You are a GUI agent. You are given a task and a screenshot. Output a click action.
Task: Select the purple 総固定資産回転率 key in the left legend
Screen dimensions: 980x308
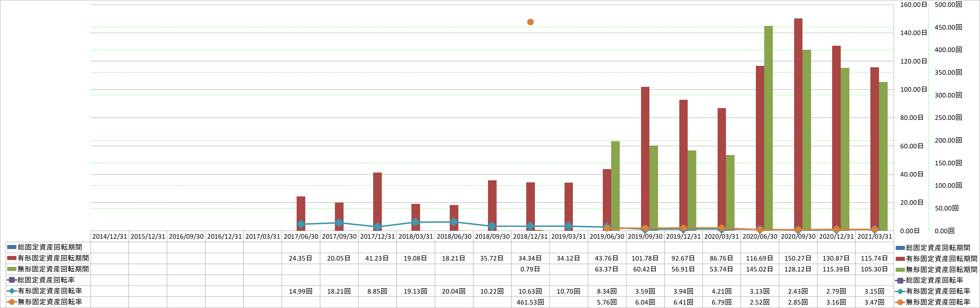pos(12,280)
